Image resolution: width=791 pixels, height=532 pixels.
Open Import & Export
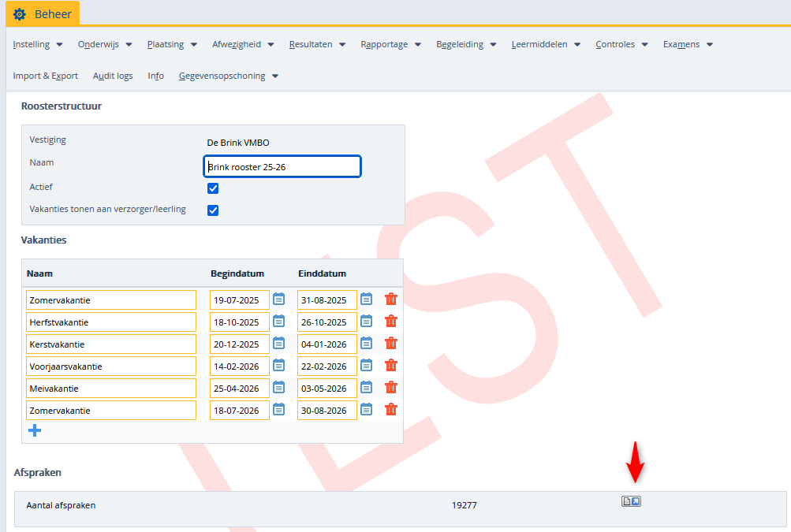click(x=46, y=76)
